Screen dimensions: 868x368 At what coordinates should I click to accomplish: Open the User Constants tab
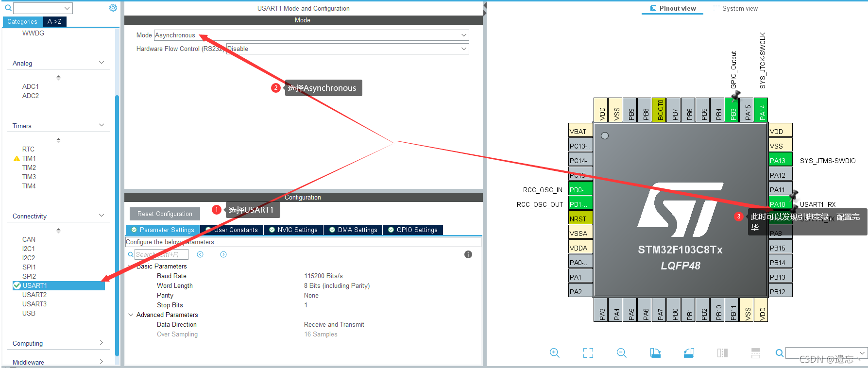click(232, 230)
